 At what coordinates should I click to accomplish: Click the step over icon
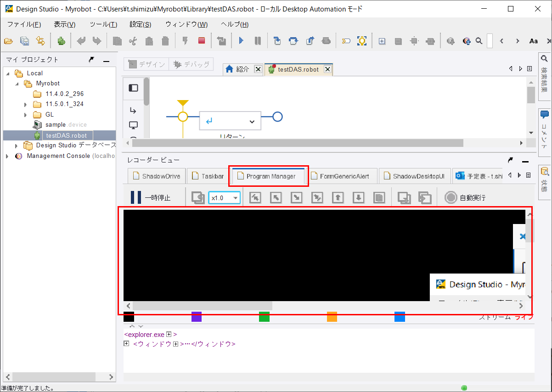(x=293, y=41)
